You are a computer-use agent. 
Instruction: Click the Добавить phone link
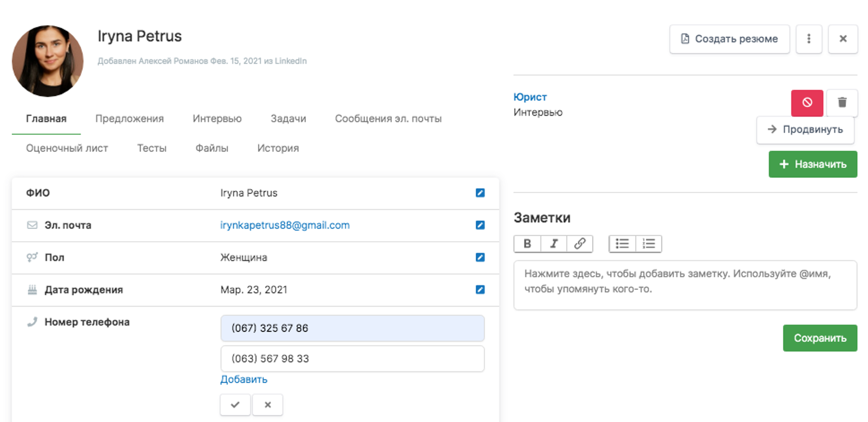tap(244, 379)
